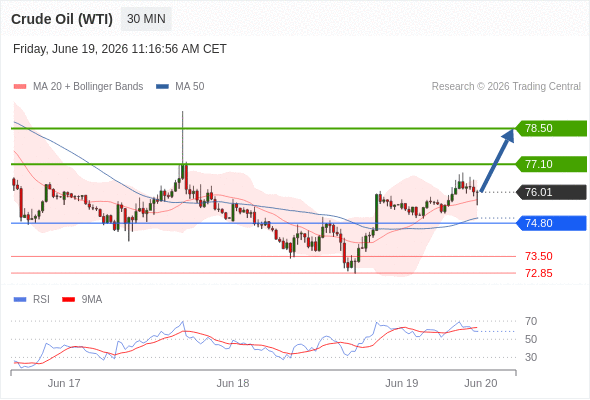This screenshot has width=590, height=400.
Task: Click the MA 20 + Bollinger Bands label
Action: click(x=88, y=87)
